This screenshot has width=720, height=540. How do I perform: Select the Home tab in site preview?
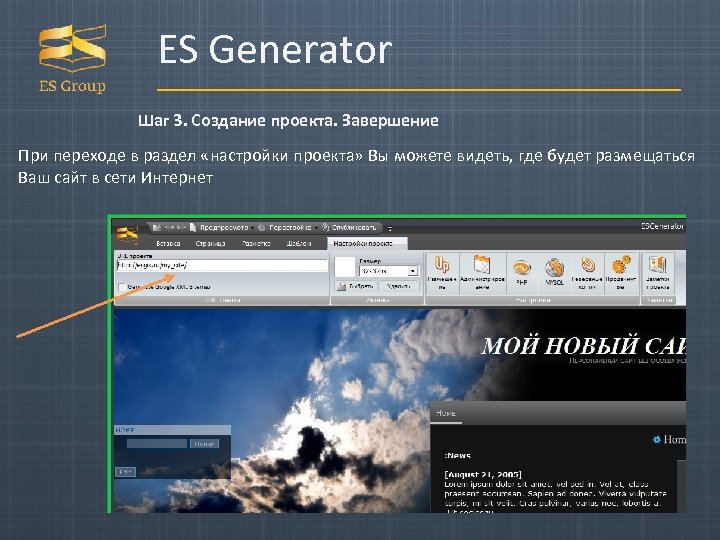446,413
